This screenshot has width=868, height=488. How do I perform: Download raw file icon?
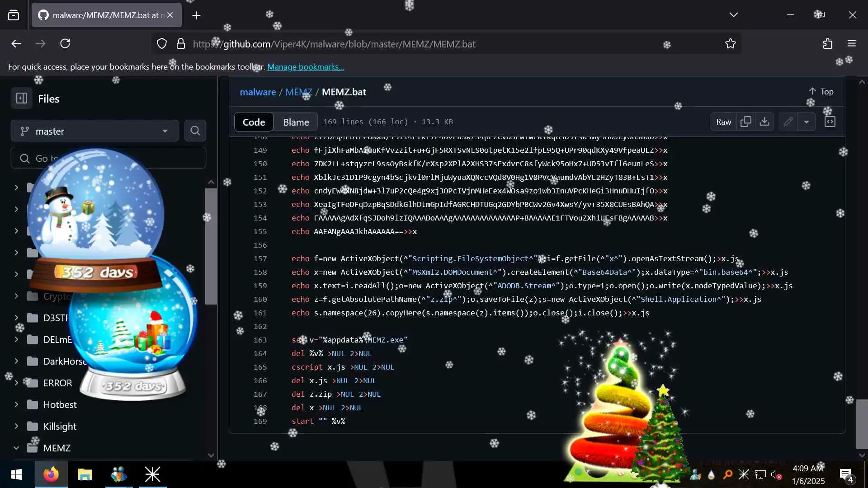click(764, 122)
